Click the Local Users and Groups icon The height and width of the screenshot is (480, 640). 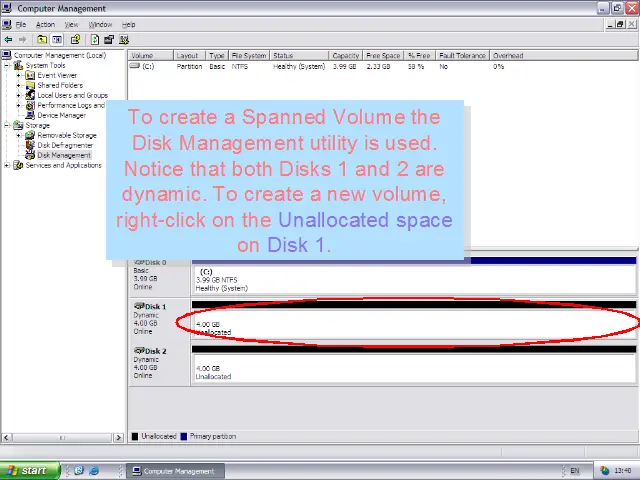(x=30, y=95)
